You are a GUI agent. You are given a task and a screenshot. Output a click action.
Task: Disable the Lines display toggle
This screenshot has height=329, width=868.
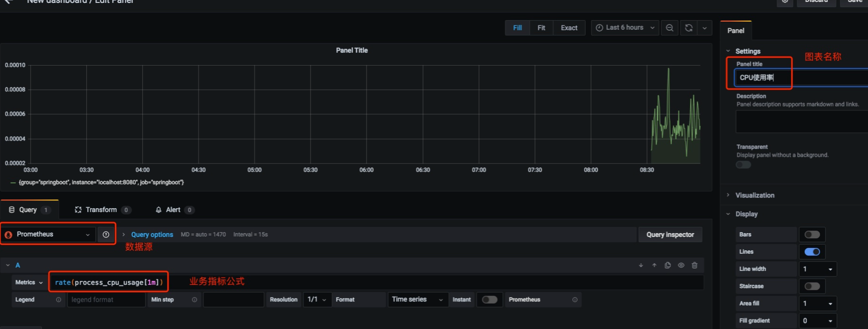tap(812, 252)
